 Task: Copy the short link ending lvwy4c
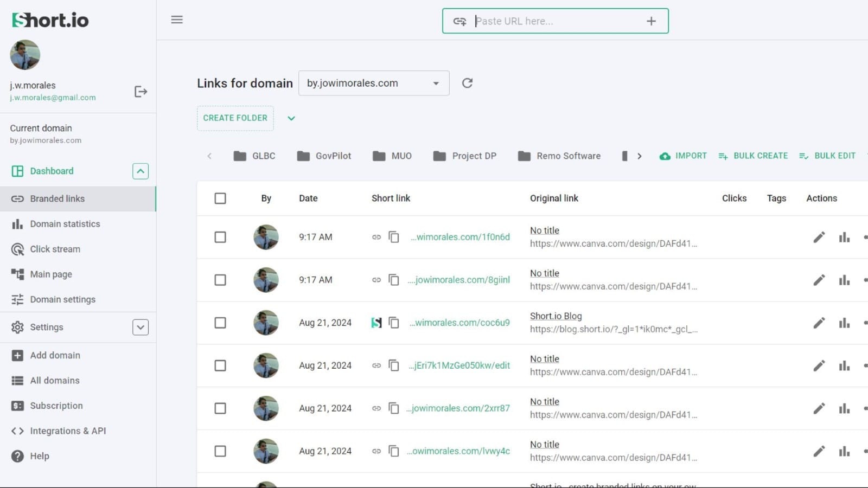(x=394, y=451)
